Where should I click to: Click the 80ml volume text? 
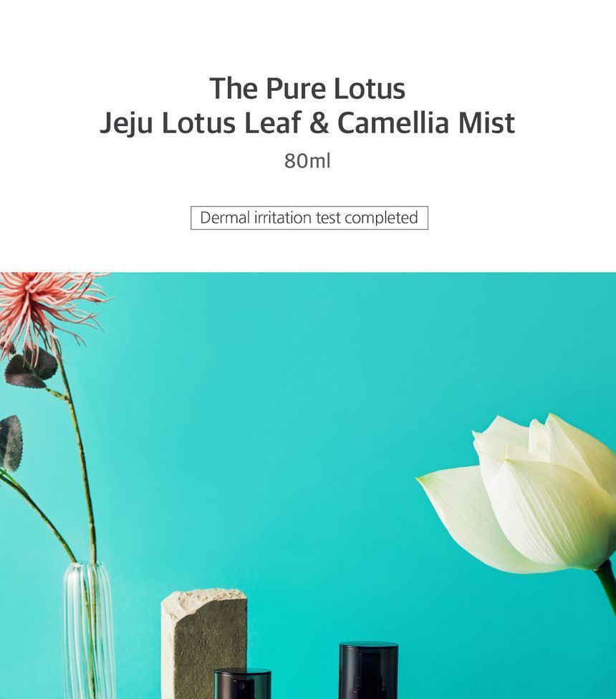click(x=307, y=161)
